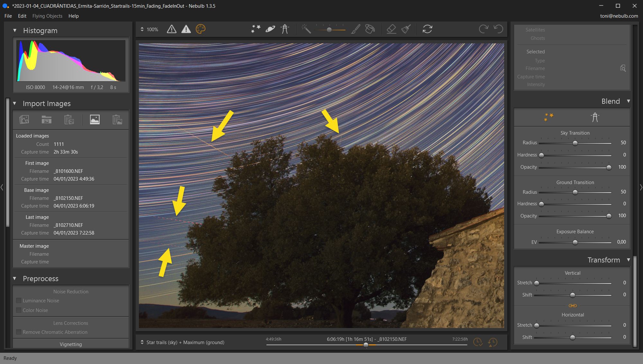Select the planet flying objects icon
This screenshot has height=364, width=643.
tap(270, 29)
